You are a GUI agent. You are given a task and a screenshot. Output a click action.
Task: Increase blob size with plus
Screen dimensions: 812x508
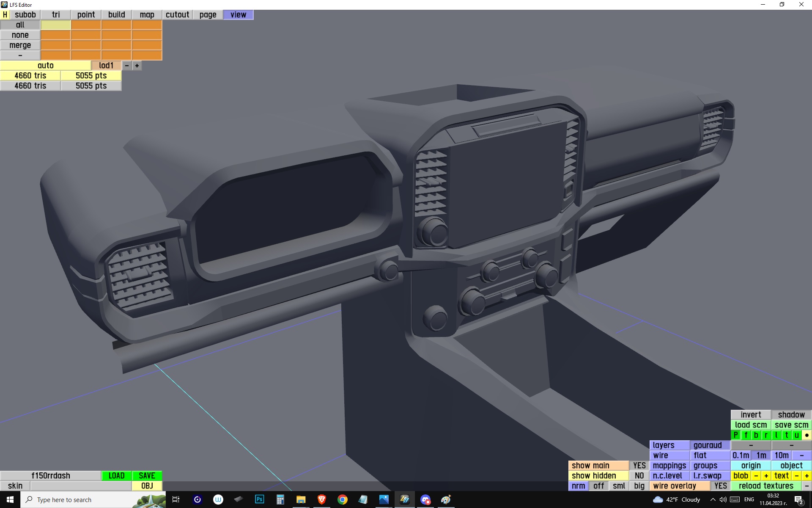(766, 476)
